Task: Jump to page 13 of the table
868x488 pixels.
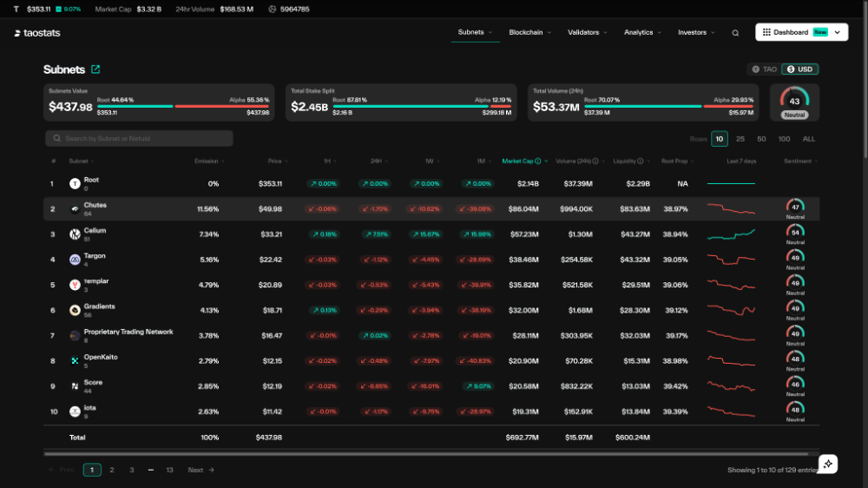Action: [169, 470]
